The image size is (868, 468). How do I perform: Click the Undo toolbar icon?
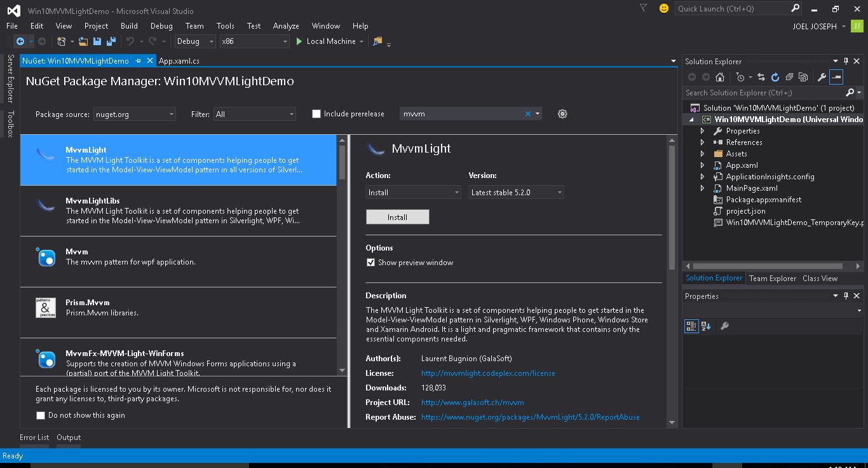pos(130,41)
